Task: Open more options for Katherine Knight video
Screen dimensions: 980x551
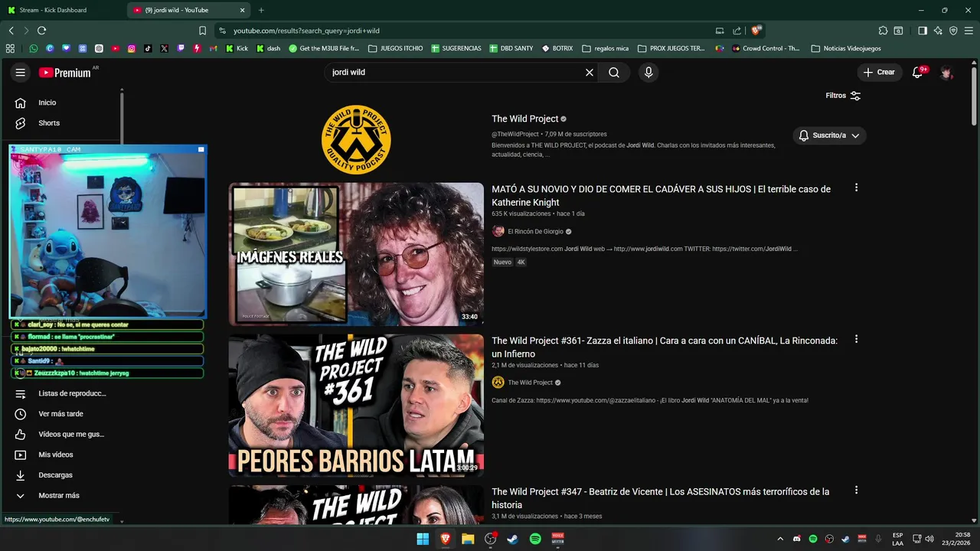Action: tap(856, 187)
